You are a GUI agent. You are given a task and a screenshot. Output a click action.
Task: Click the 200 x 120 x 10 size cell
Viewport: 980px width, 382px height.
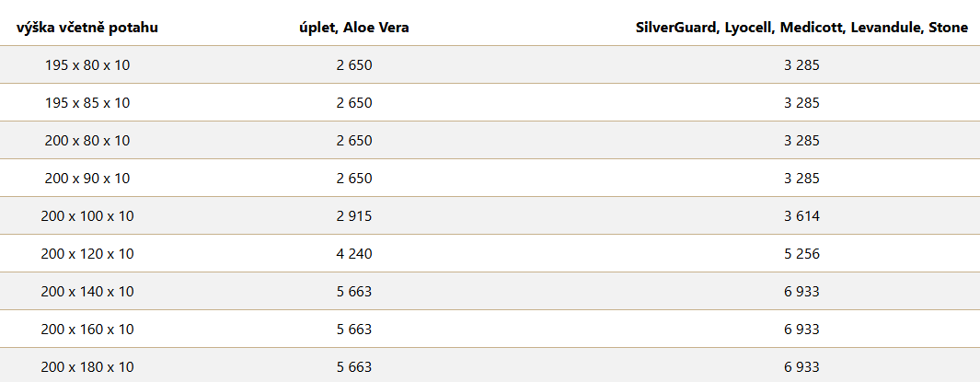click(87, 254)
